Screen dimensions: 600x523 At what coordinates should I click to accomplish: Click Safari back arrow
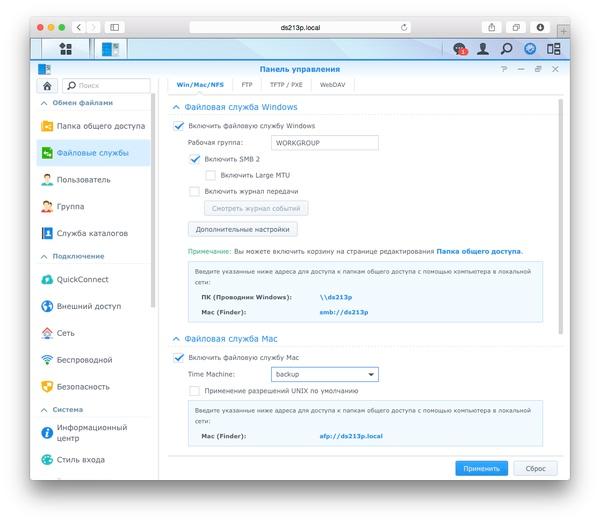point(79,27)
